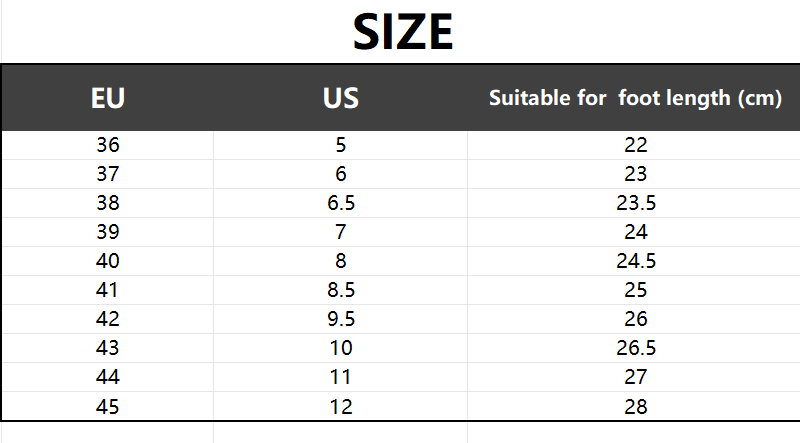The image size is (800, 443).
Task: Select the EU column header
Action: tap(108, 98)
